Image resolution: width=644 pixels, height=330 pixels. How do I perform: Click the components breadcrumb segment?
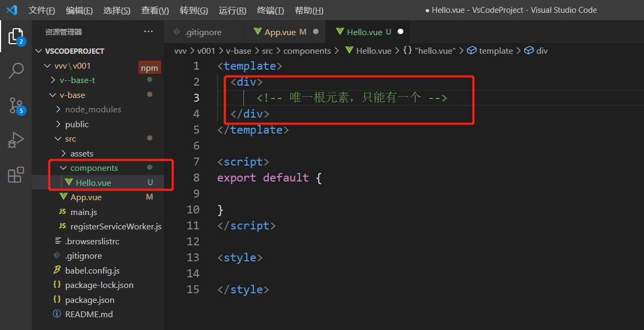point(307,51)
